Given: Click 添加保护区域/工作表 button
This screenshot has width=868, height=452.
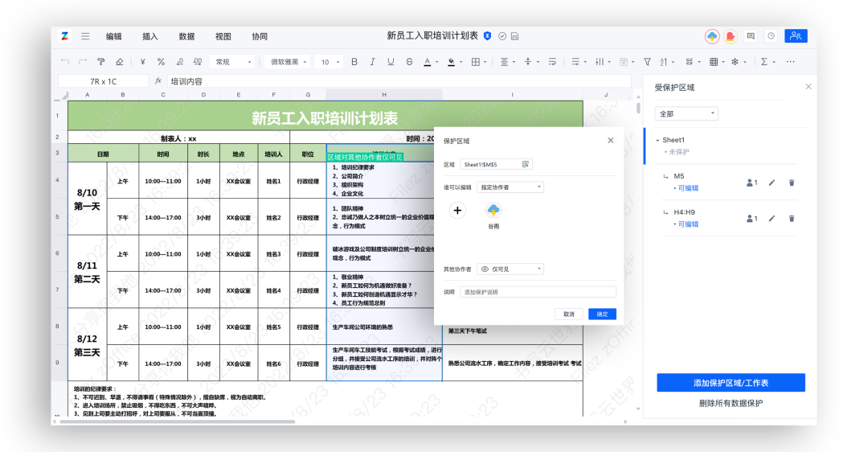Looking at the screenshot, I should tap(731, 383).
